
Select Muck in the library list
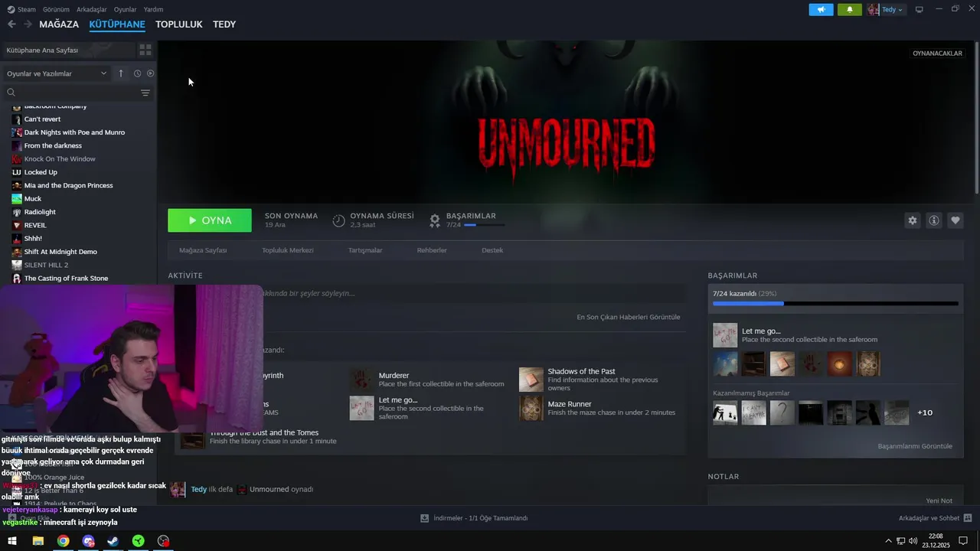(33, 199)
